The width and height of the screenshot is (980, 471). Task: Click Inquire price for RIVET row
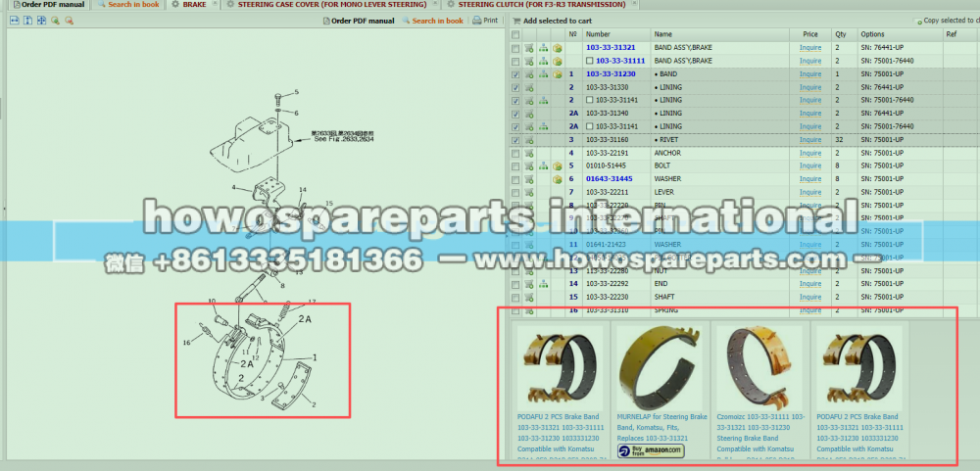click(810, 140)
